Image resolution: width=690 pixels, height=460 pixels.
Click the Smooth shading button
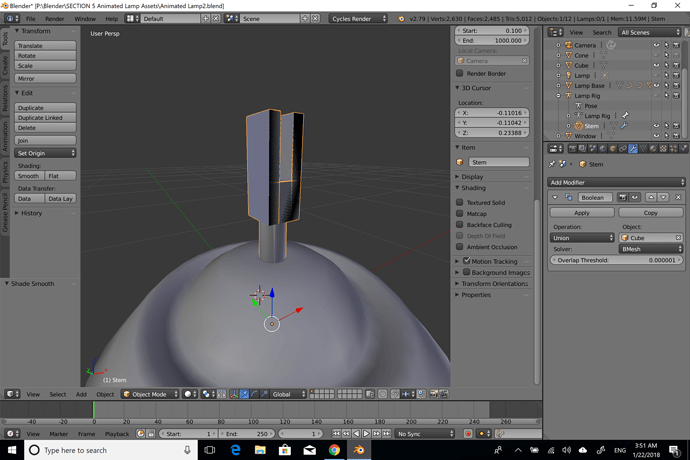pyautogui.click(x=29, y=176)
